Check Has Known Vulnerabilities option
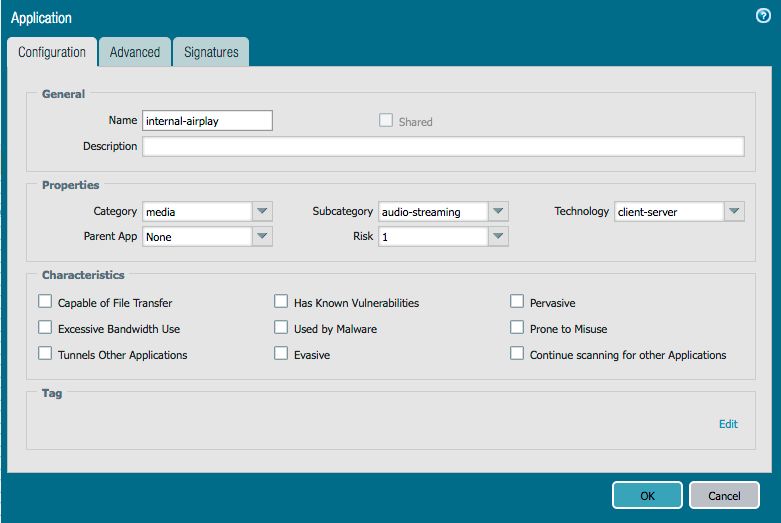 (281, 302)
